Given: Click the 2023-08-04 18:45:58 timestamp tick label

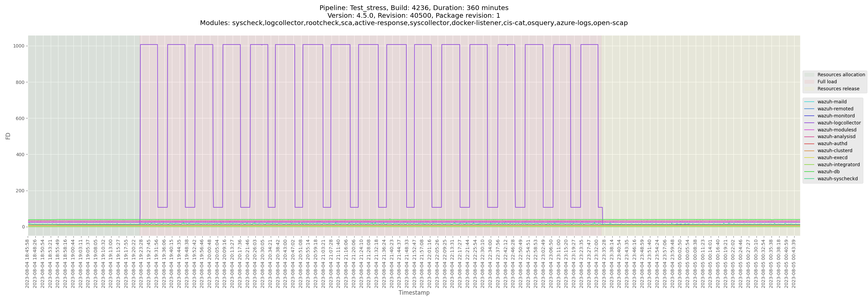Looking at the screenshot, I should pyautogui.click(x=27, y=264).
